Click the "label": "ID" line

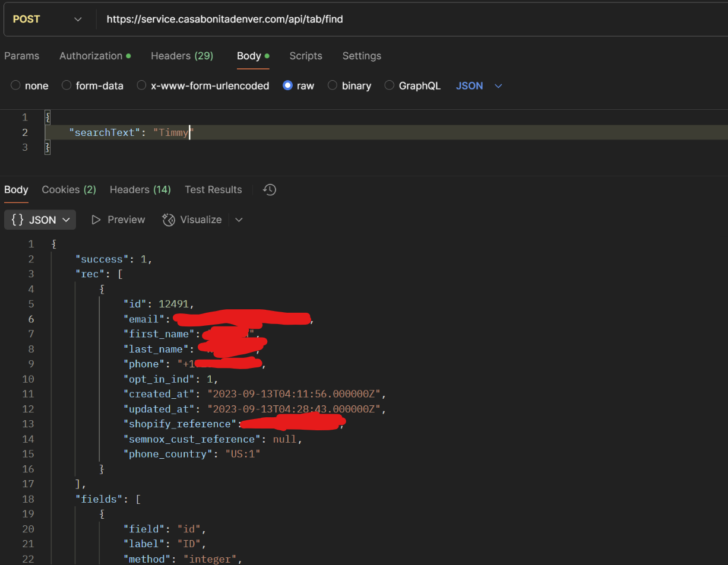[x=164, y=544]
